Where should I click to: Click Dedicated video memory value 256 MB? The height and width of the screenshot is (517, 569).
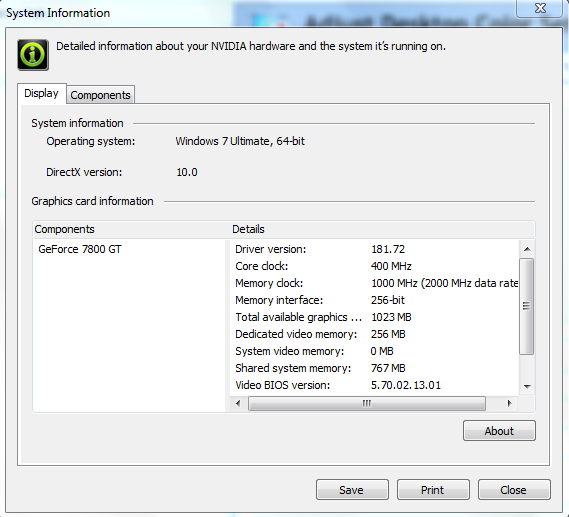coord(388,334)
